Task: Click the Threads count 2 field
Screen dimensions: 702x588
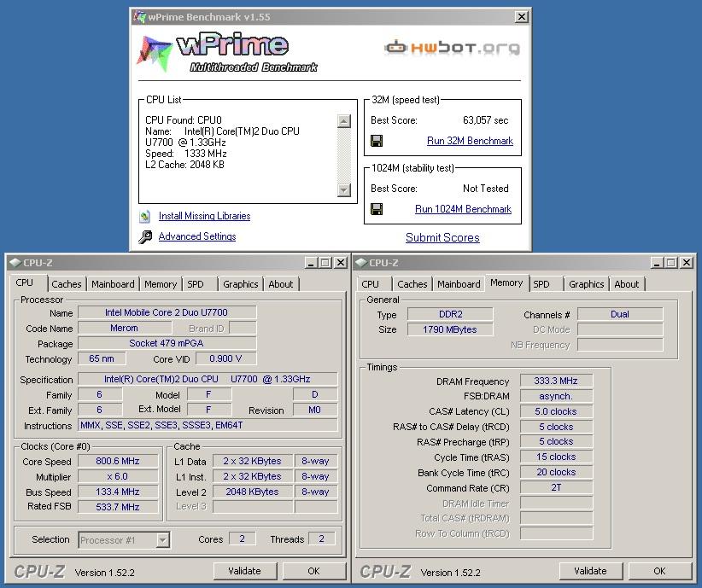Action: pos(321,539)
